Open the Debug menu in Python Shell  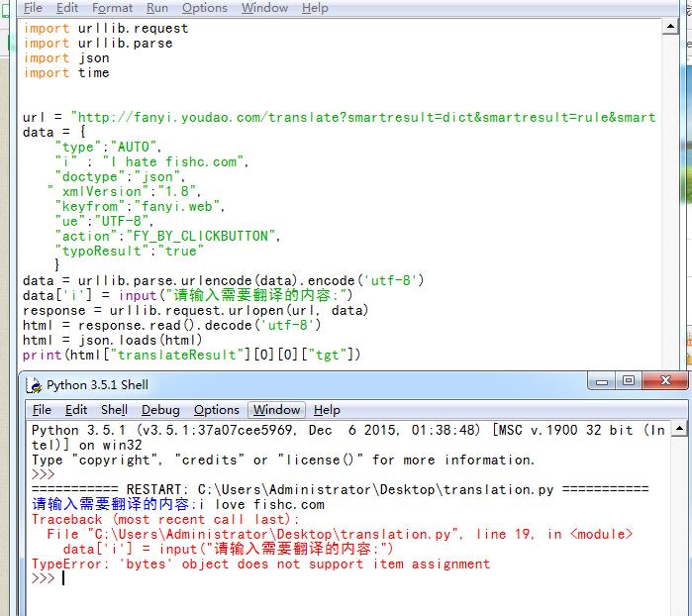(x=160, y=410)
